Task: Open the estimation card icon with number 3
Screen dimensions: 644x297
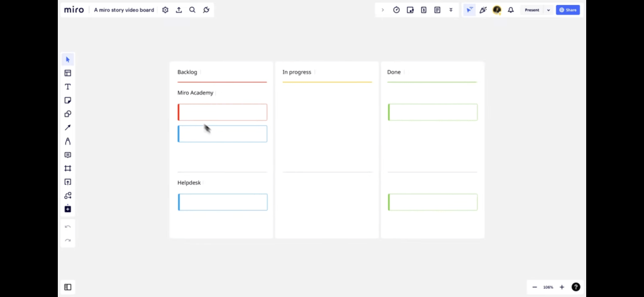Action: click(423, 10)
